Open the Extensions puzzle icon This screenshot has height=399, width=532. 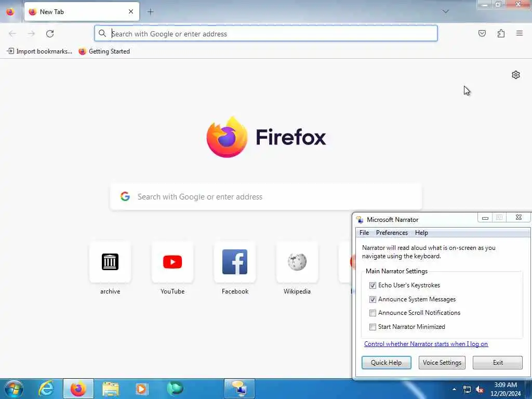pos(501,33)
